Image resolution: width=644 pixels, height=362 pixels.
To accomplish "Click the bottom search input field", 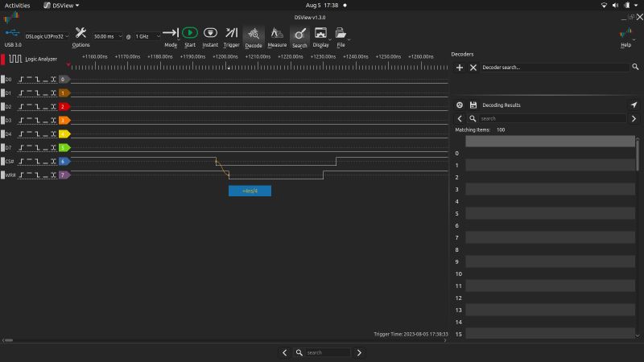I will [328, 352].
